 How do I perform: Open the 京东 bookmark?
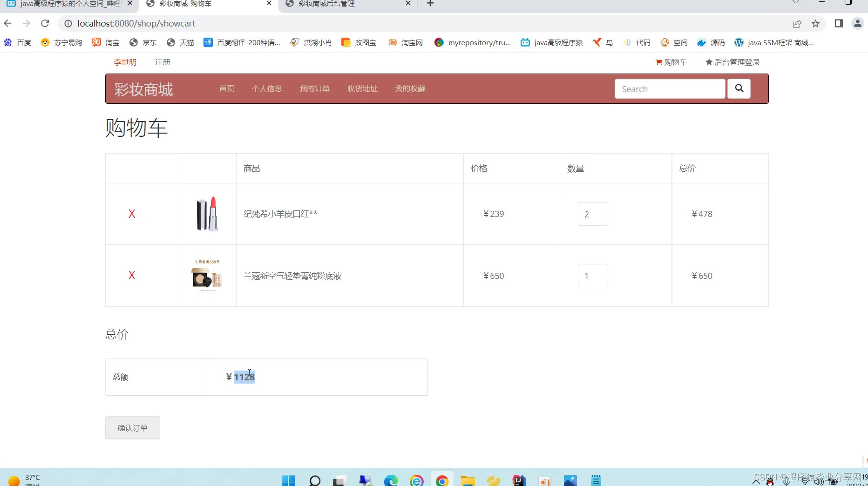click(143, 42)
